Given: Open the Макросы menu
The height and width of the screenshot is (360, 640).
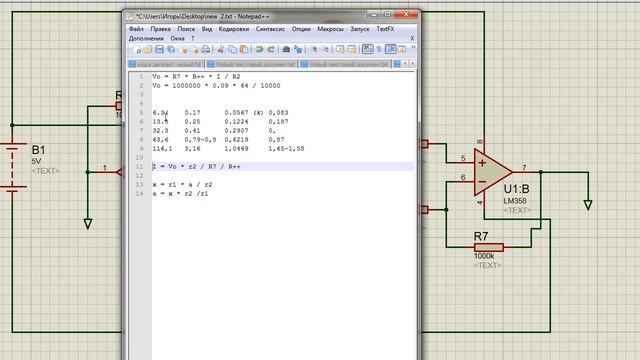Looking at the screenshot, I should tap(330, 29).
